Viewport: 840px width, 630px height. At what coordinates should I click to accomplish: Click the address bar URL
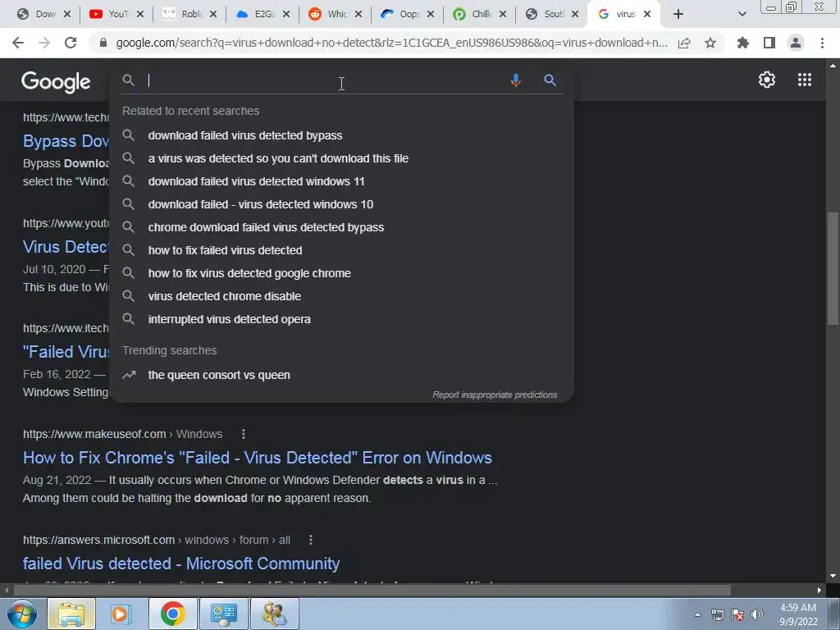point(391,43)
